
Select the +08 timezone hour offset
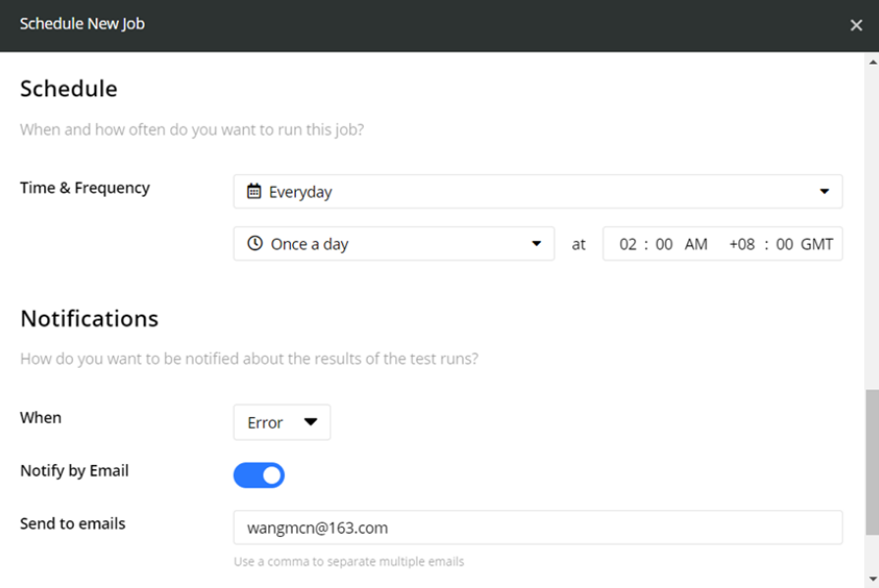tap(741, 245)
